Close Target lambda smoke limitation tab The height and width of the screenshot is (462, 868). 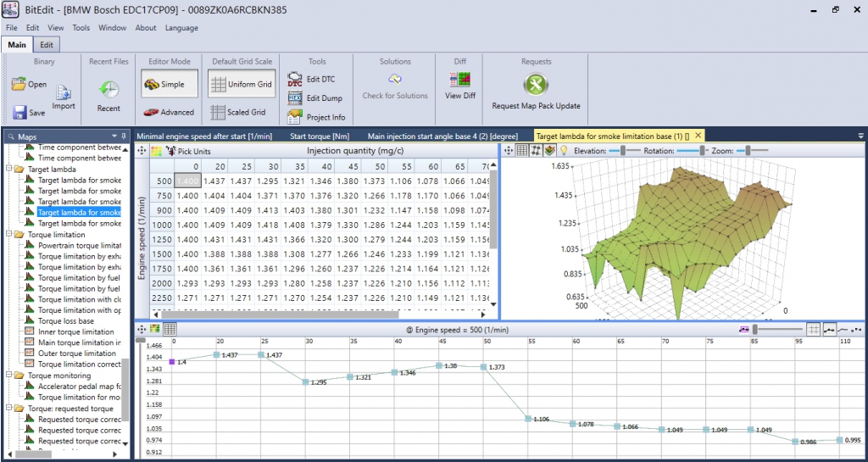click(x=698, y=135)
